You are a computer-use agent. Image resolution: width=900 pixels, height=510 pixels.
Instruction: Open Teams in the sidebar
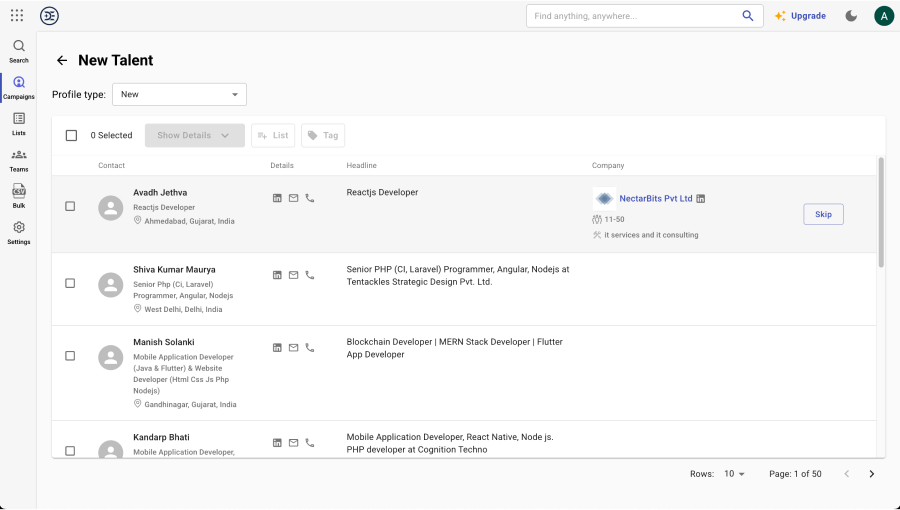[18, 161]
